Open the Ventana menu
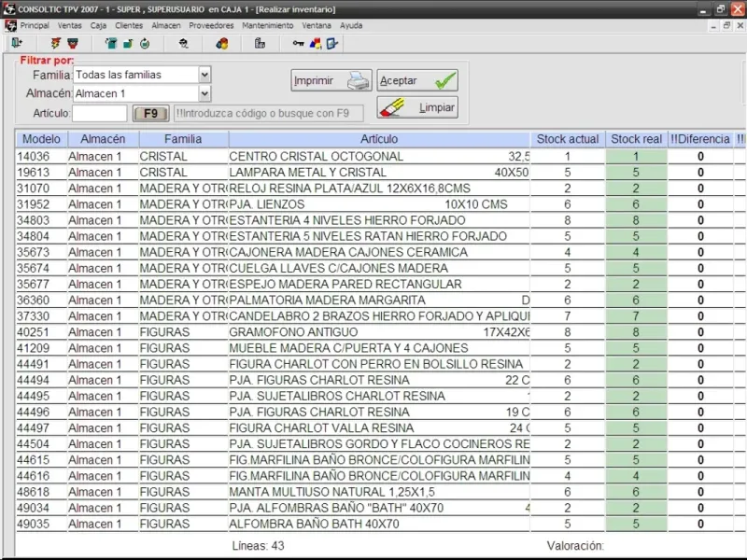Image resolution: width=747 pixels, height=560 pixels. pos(317,26)
